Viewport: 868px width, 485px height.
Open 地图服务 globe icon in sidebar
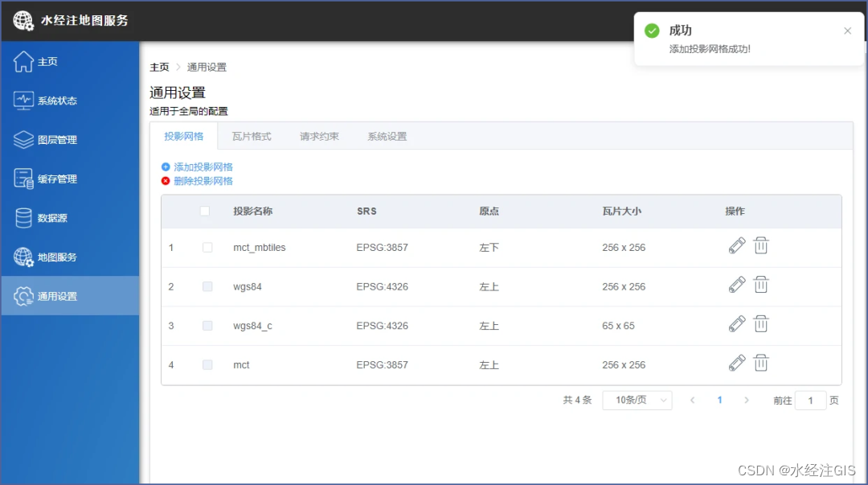23,257
